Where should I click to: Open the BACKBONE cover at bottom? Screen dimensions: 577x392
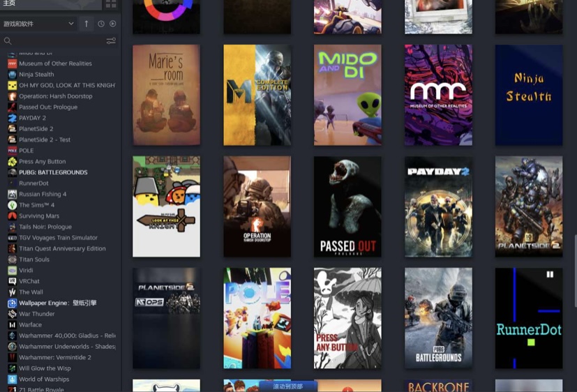[438, 386]
